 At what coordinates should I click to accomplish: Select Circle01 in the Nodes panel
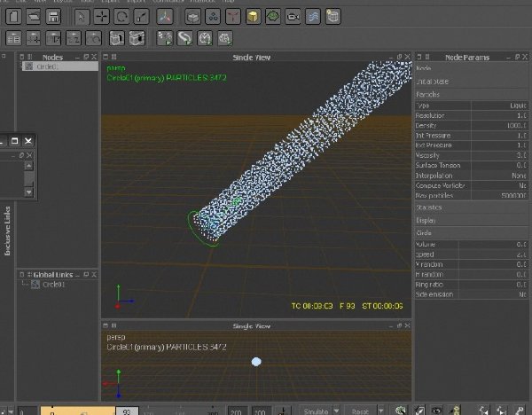coord(60,67)
